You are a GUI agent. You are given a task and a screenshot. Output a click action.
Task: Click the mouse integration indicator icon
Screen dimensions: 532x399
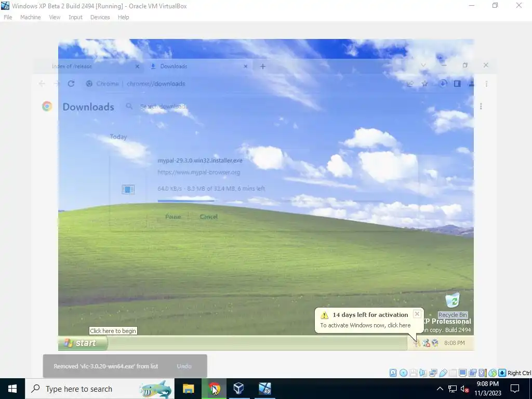(493, 373)
